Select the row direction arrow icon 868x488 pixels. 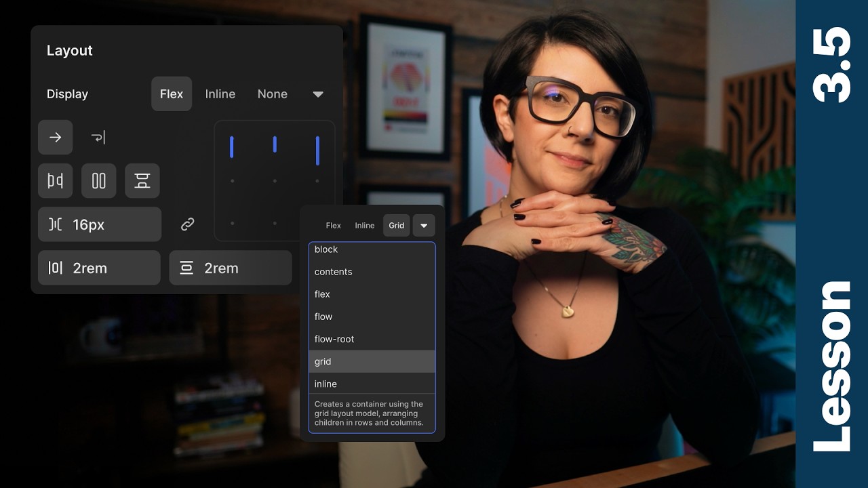pyautogui.click(x=56, y=137)
